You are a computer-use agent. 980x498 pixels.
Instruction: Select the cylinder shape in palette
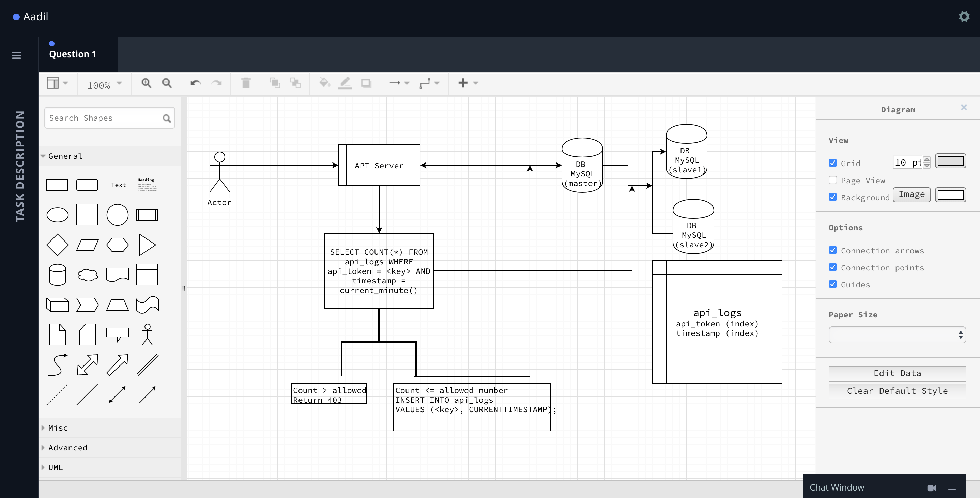[58, 275]
